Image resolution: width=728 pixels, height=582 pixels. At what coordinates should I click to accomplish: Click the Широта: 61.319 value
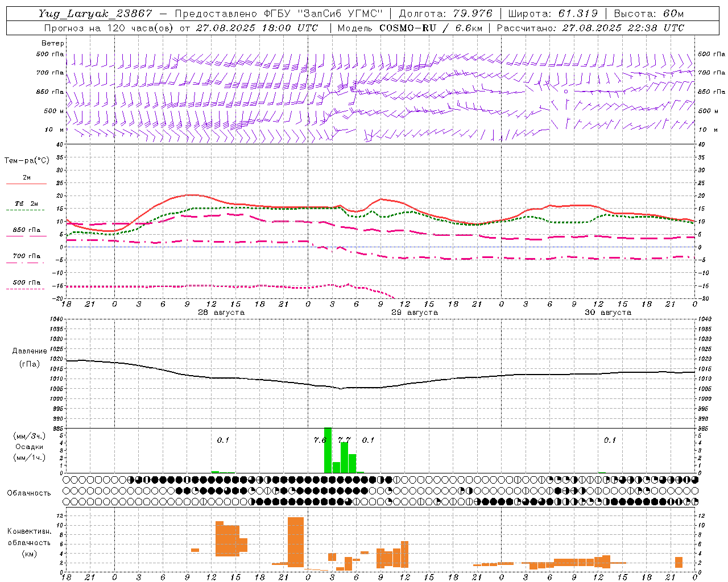[x=553, y=14]
